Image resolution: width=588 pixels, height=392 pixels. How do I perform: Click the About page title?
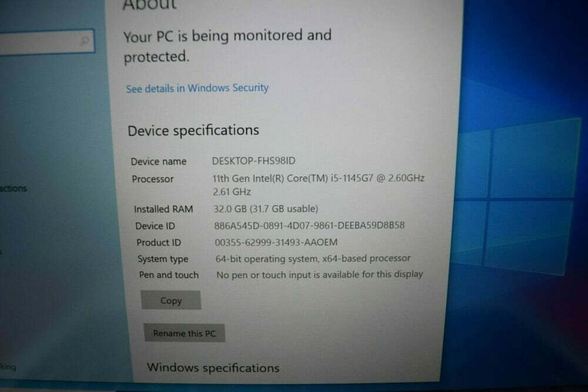[x=149, y=5]
